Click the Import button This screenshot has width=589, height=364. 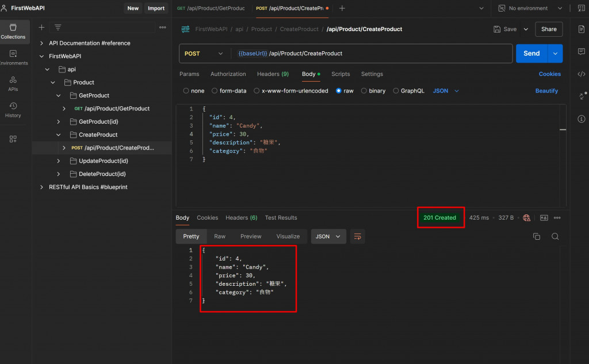click(156, 8)
